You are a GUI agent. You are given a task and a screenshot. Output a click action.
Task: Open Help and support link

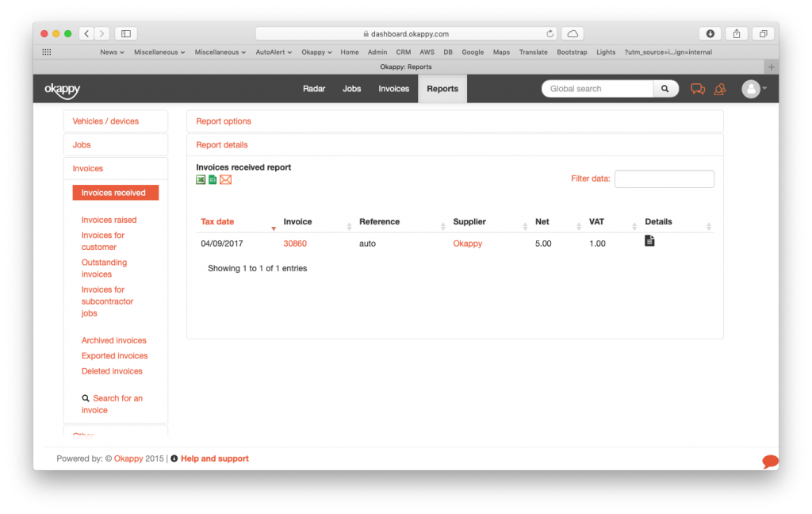[214, 458]
